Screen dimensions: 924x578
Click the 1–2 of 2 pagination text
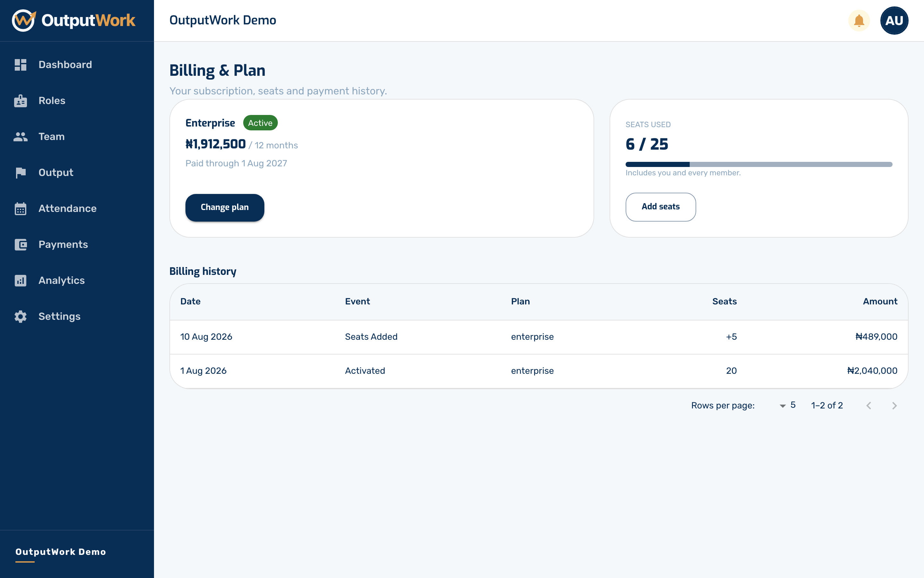pos(827,406)
